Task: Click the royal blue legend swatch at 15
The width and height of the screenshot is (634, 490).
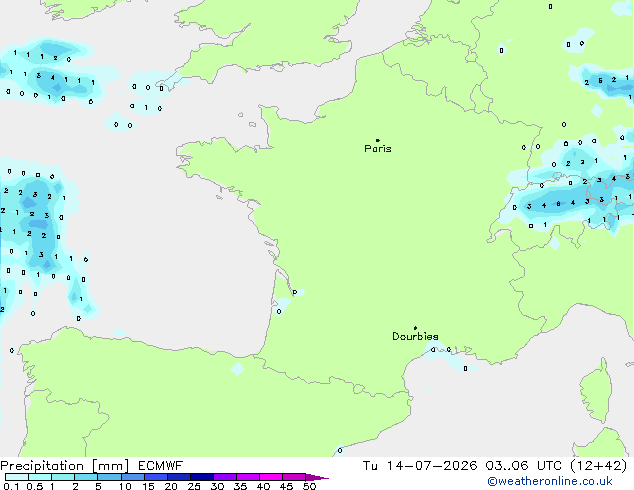Action: (x=155, y=477)
